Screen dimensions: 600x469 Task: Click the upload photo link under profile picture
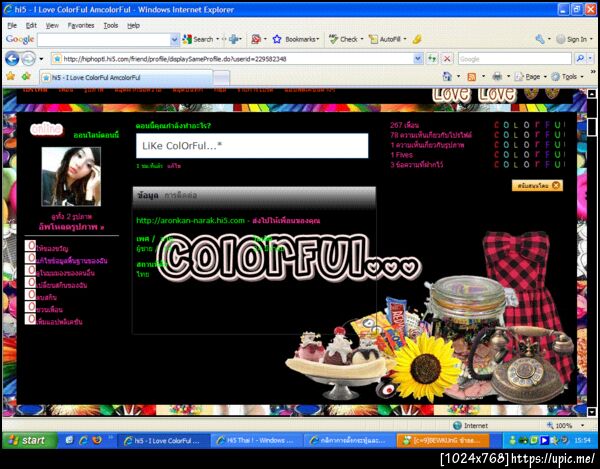pos(71,227)
